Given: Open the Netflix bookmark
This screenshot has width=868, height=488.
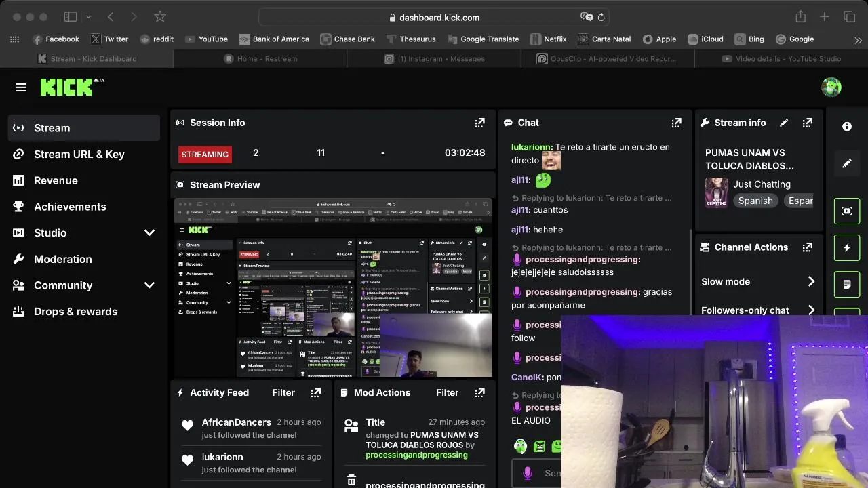Looking at the screenshot, I should pos(549,39).
